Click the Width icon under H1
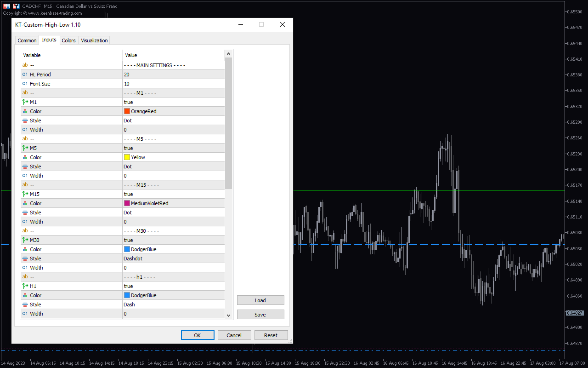 coord(25,314)
